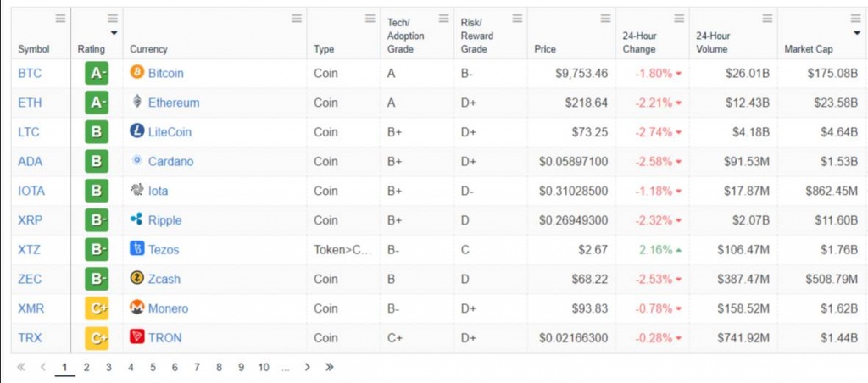Click the Ripple logo icon
Screen dimensions: 868x383
136,219
